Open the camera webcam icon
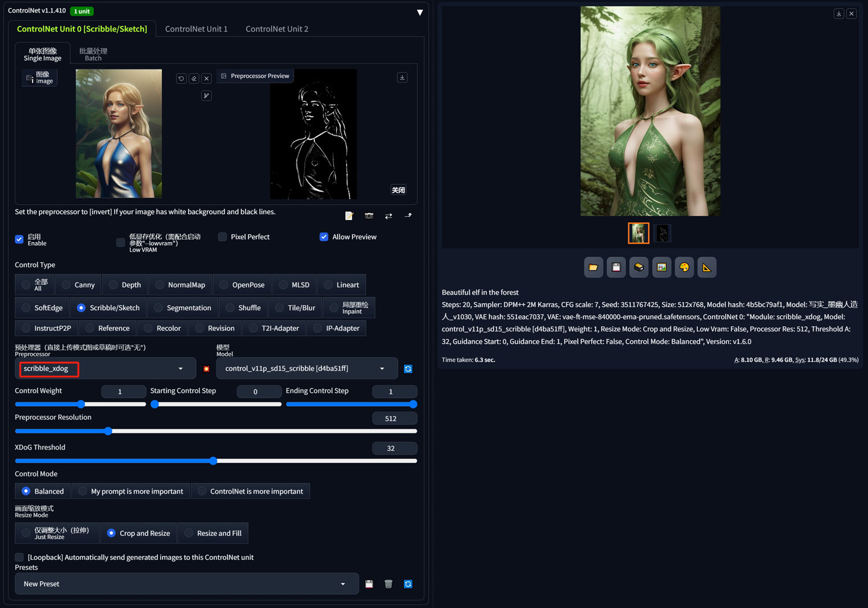This screenshot has width=868, height=608. [369, 216]
